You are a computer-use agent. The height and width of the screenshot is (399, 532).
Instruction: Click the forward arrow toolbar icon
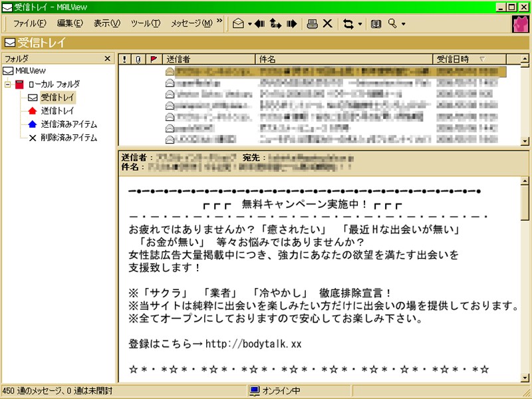291,24
